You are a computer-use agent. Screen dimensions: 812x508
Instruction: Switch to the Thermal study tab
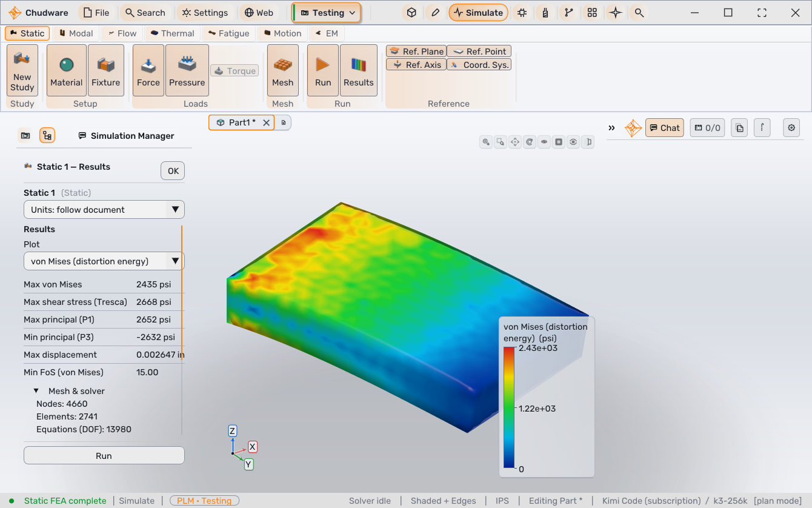coord(172,33)
